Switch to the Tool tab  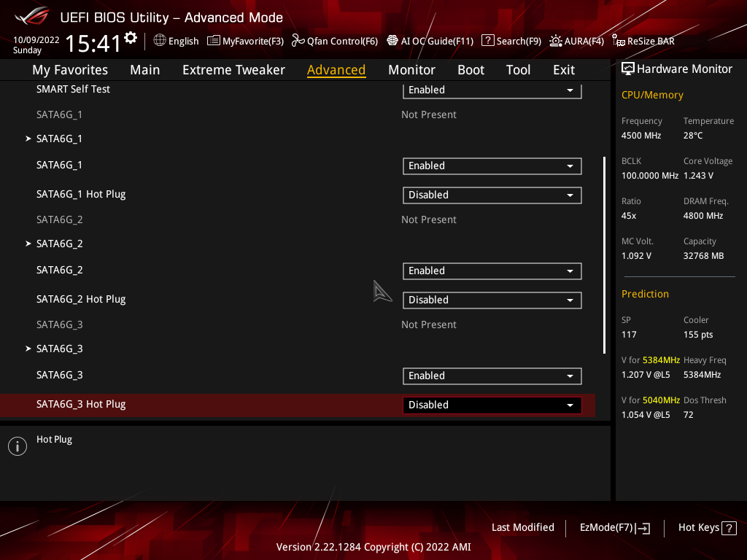(x=518, y=70)
